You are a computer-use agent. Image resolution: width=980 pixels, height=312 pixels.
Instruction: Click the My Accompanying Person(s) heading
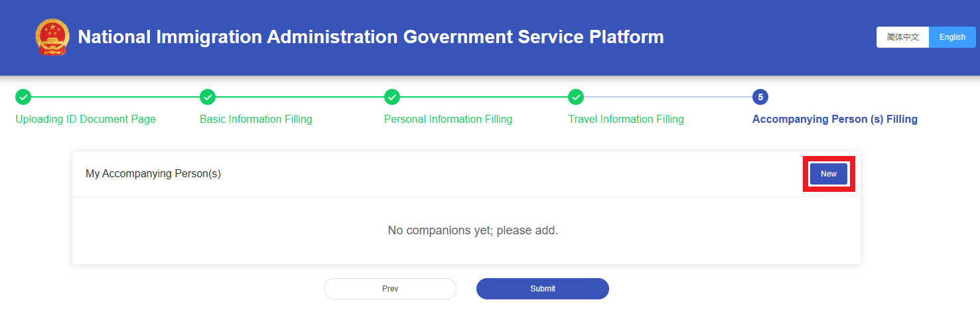coord(153,174)
